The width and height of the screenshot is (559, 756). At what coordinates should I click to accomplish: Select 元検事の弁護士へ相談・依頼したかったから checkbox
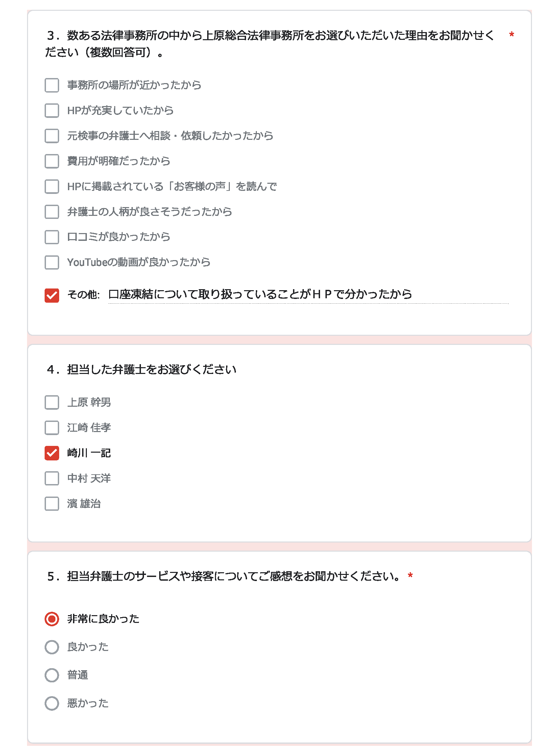click(51, 136)
